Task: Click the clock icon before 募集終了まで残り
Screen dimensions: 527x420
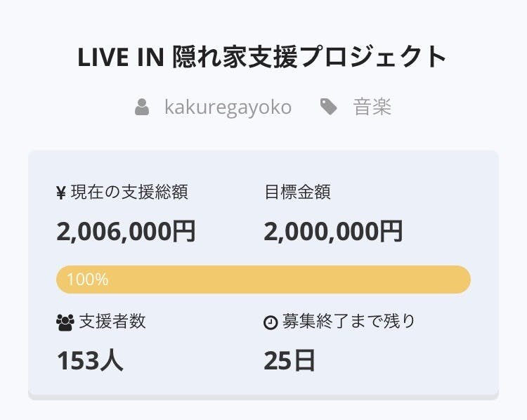Action: [271, 322]
